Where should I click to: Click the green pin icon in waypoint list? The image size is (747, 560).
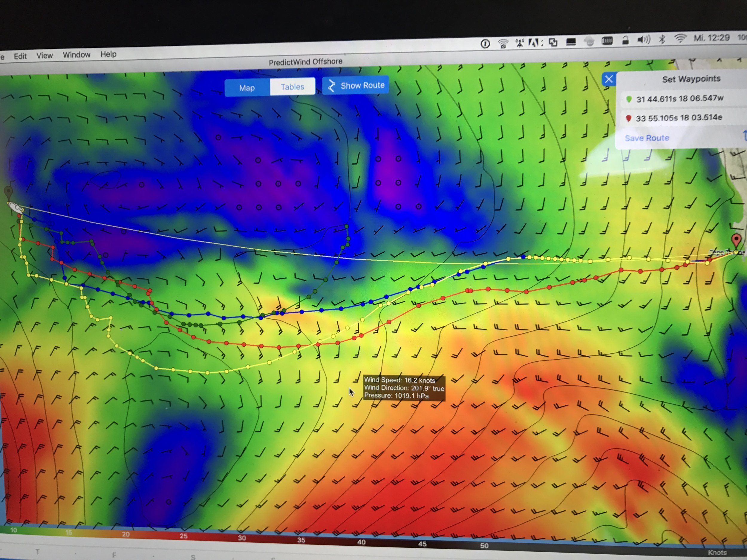point(629,99)
